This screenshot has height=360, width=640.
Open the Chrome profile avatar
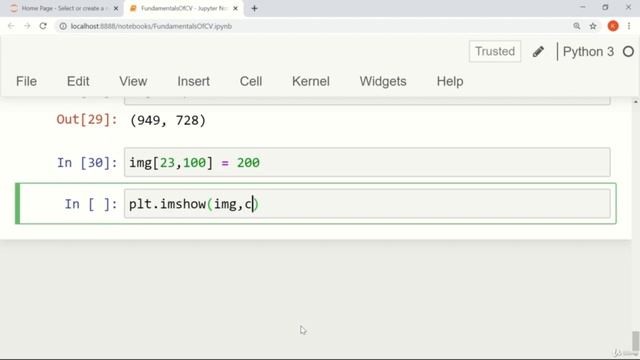point(613,26)
